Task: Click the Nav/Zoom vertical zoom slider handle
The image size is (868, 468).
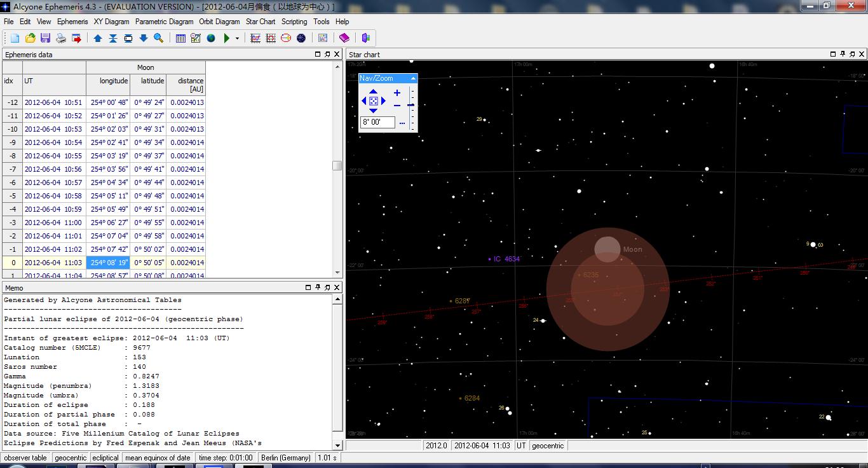Action: coord(411,105)
